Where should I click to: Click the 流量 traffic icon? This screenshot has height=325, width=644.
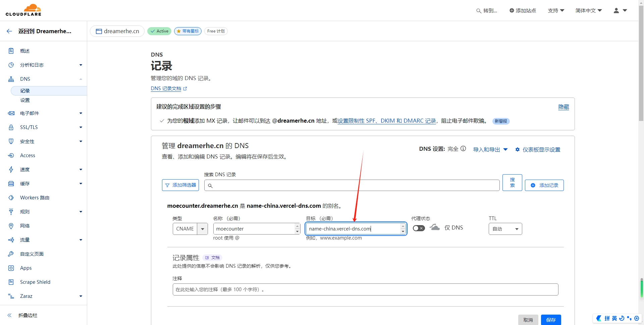click(11, 240)
